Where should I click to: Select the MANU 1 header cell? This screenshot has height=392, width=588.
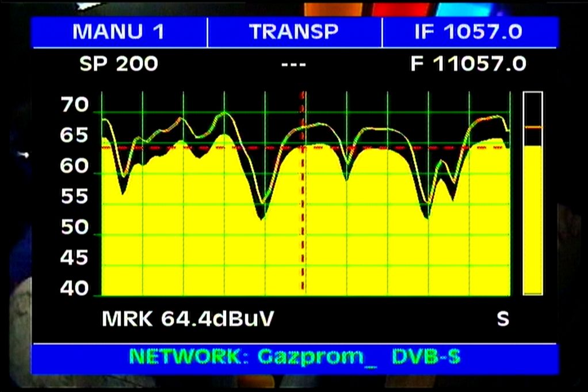(x=118, y=32)
